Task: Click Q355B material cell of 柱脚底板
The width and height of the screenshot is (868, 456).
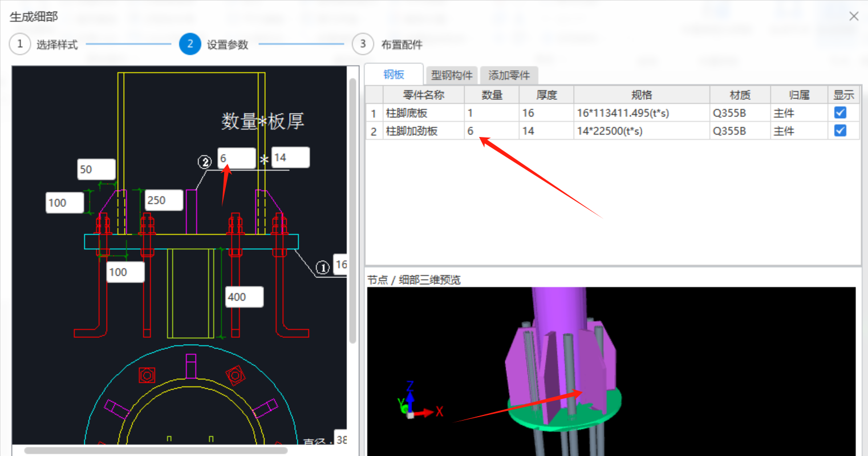Action: (740, 113)
